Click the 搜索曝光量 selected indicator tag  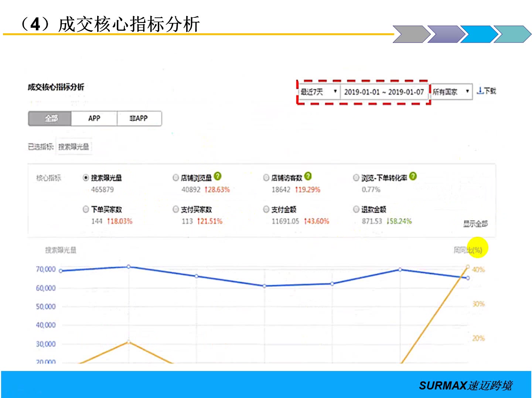(x=74, y=146)
